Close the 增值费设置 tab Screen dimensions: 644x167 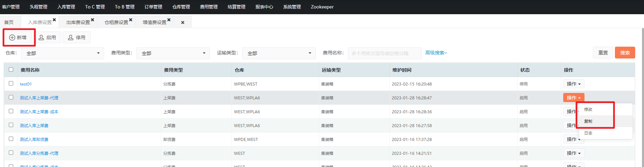[x=169, y=20]
